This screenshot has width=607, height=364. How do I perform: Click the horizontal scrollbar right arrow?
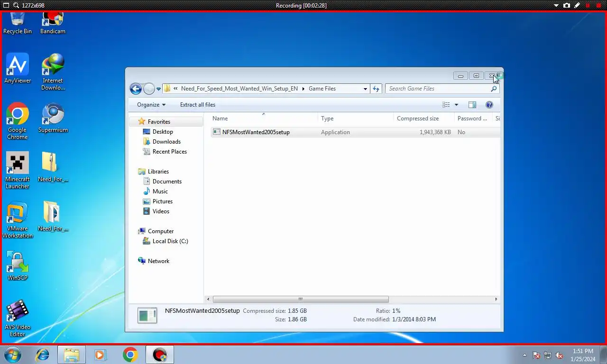click(496, 299)
